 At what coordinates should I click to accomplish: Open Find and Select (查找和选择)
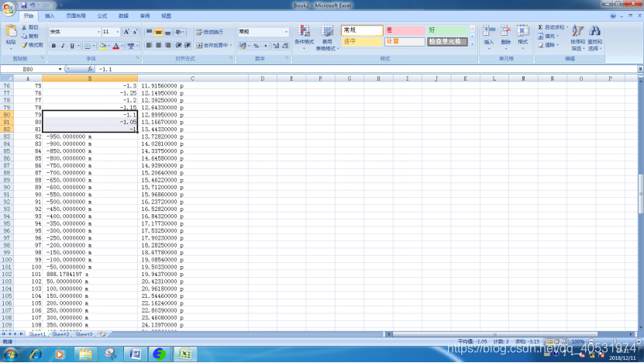click(594, 37)
